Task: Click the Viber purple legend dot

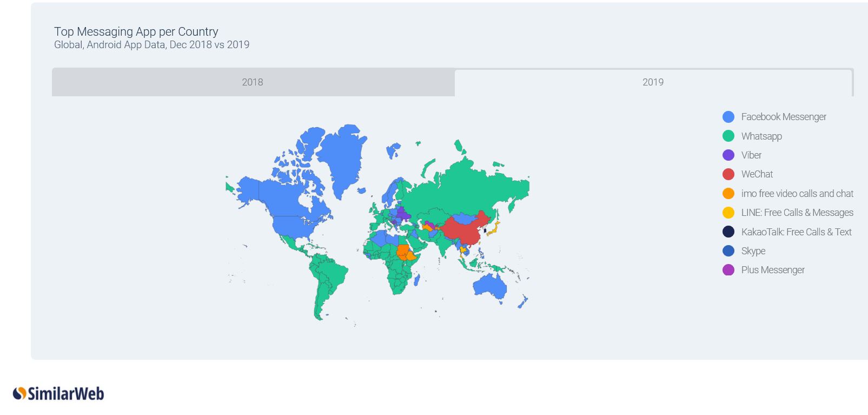Action: 728,155
